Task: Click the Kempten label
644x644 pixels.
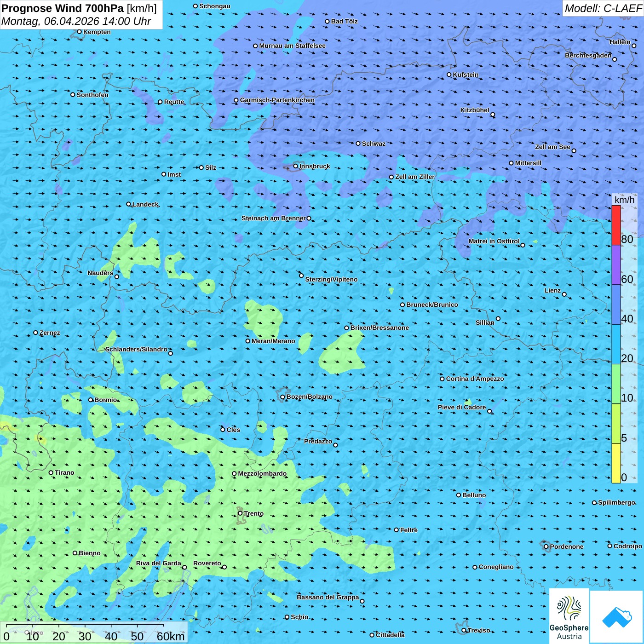Action: point(97,32)
